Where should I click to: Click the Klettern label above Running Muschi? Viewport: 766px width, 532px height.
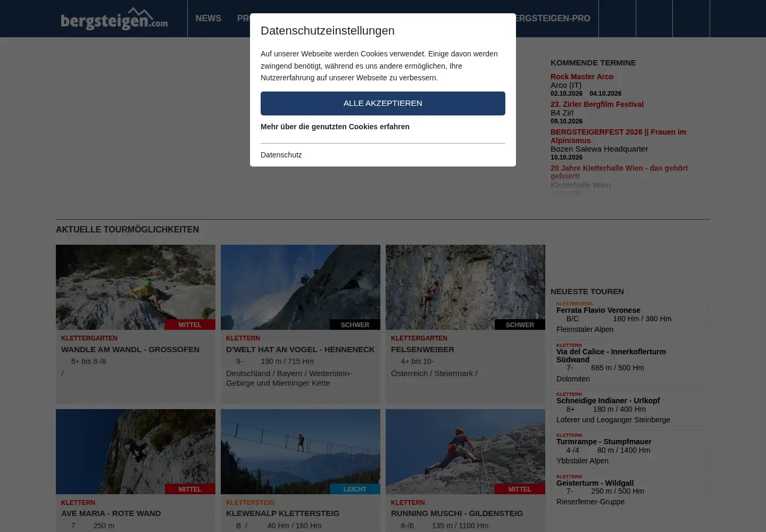pyautogui.click(x=408, y=503)
